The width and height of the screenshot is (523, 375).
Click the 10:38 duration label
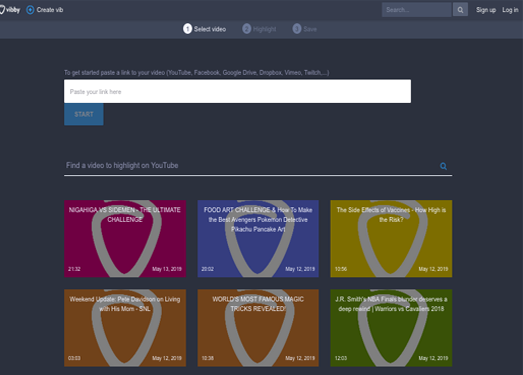coord(207,358)
